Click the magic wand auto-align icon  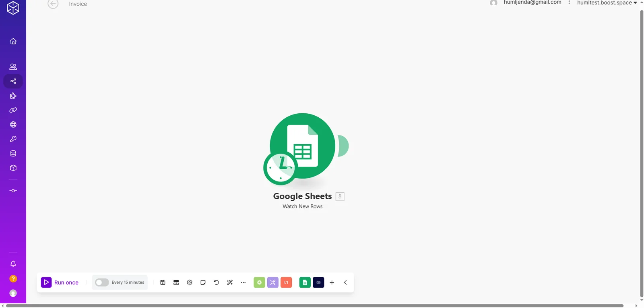click(230, 283)
